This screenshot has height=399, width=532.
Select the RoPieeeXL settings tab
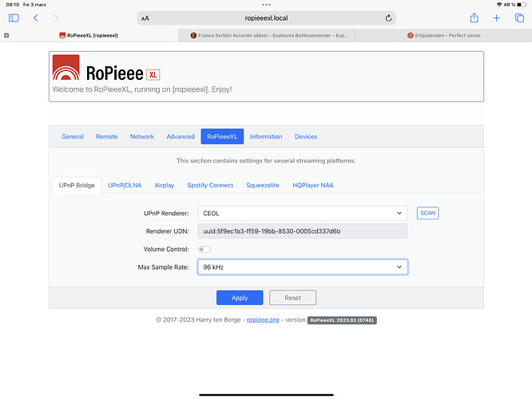point(222,136)
